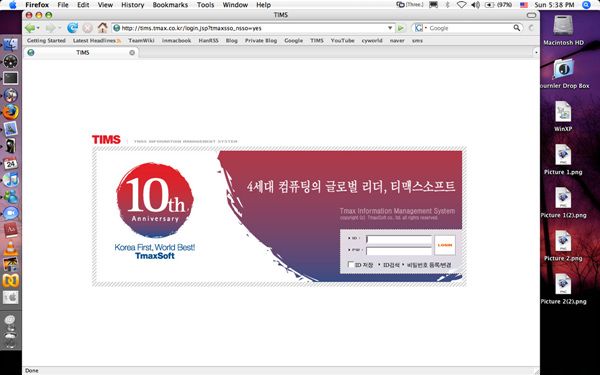The height and width of the screenshot is (375, 600).
Task: Click the Forward navigation arrow
Action: tap(51, 28)
